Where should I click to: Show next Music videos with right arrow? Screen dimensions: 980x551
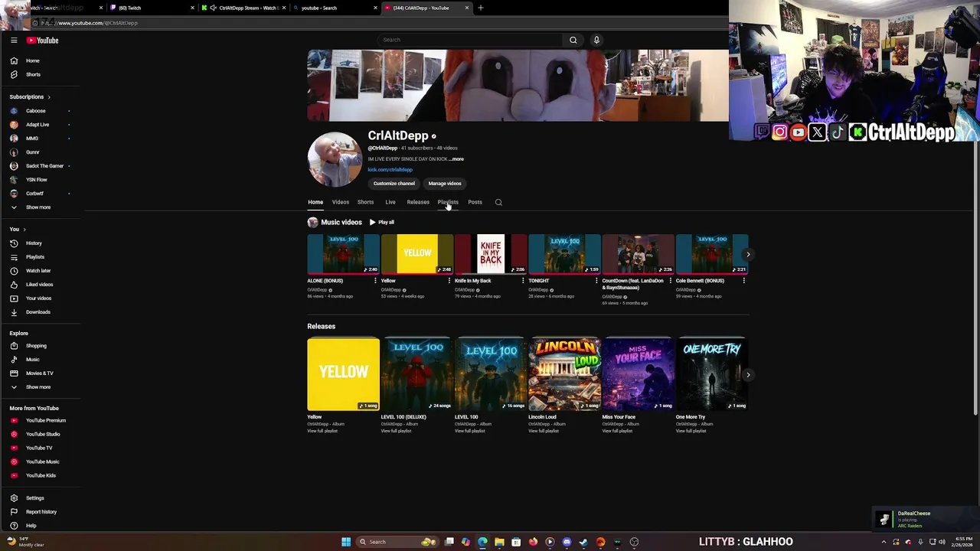[748, 254]
